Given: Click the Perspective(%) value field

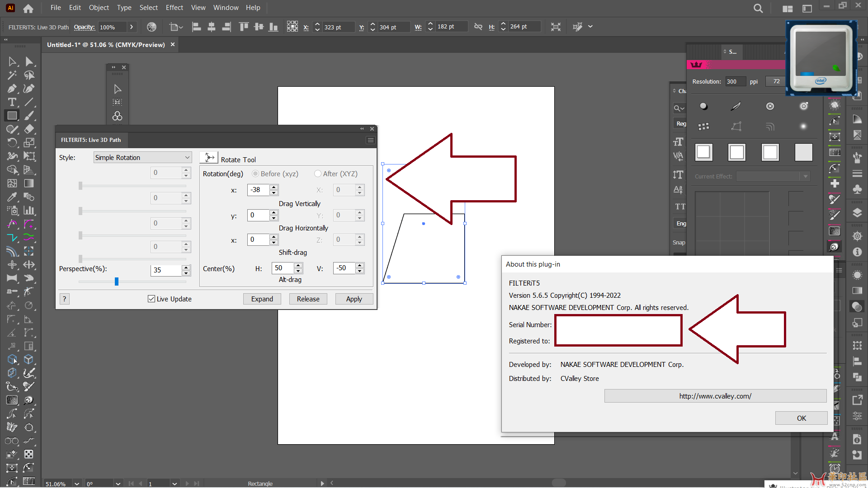Looking at the screenshot, I should click(166, 270).
